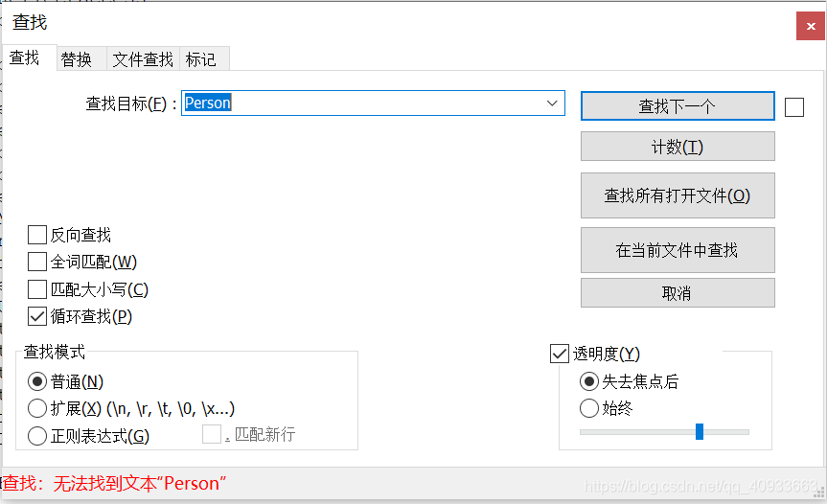Image resolution: width=827 pixels, height=504 pixels.
Task: Select the 普通(N) search mode radio
Action: coord(37,381)
